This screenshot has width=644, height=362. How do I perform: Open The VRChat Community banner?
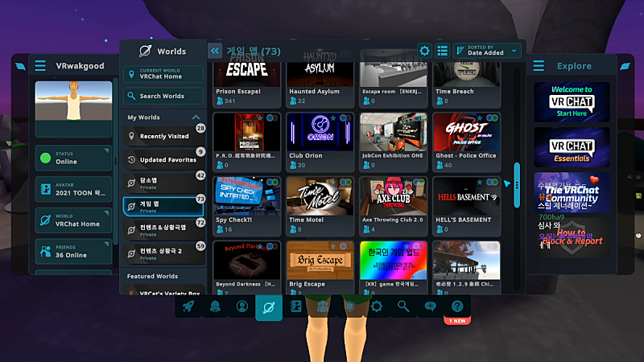[572, 192]
